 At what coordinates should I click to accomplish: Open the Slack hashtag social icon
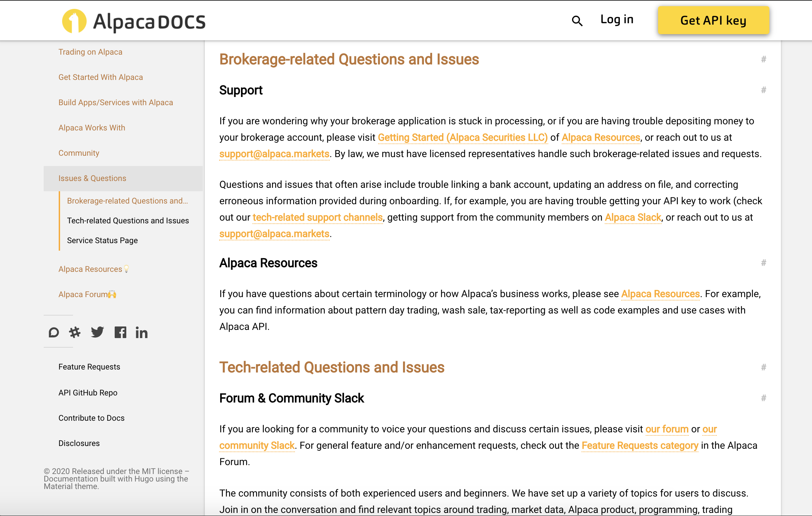tap(75, 332)
